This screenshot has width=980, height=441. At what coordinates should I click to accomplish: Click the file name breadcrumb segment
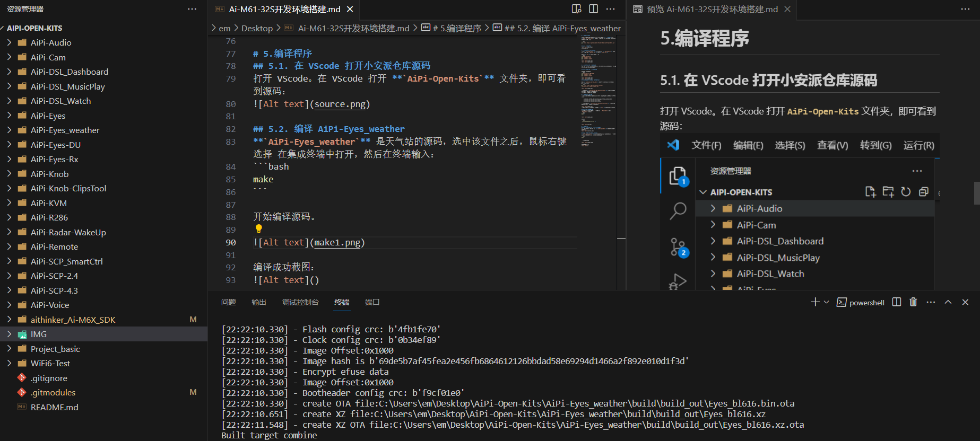[353, 28]
